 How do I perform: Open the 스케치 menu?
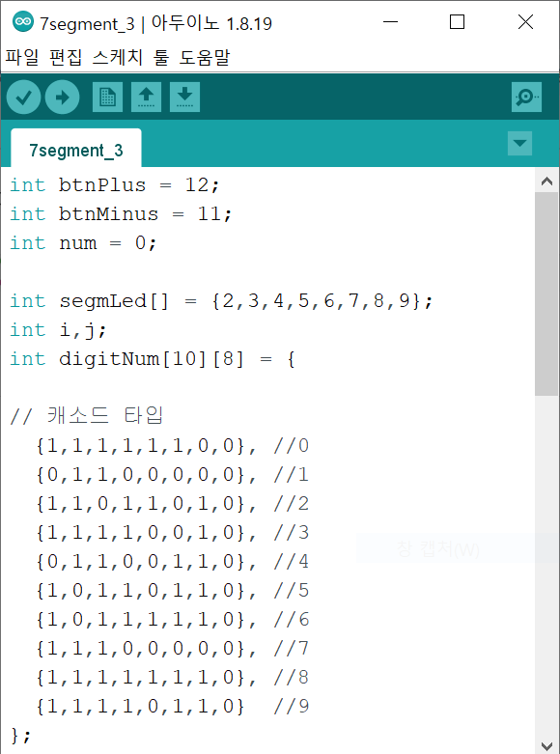pos(118,58)
